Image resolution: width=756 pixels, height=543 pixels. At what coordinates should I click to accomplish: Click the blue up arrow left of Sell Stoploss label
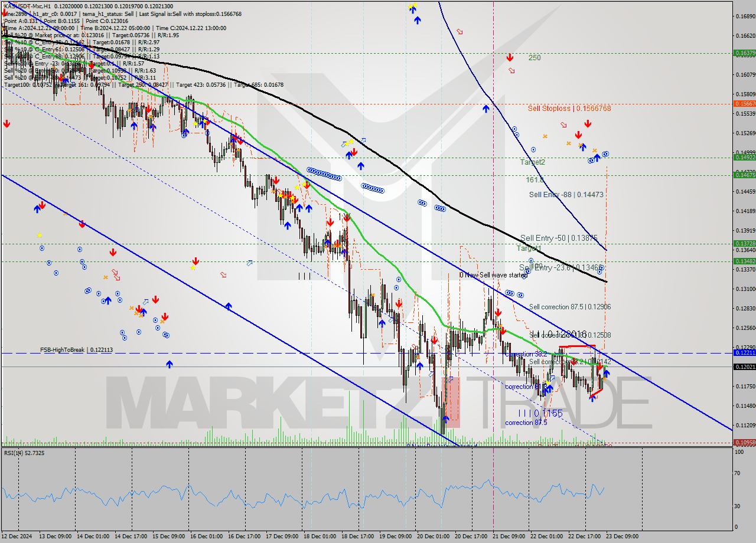pos(485,109)
